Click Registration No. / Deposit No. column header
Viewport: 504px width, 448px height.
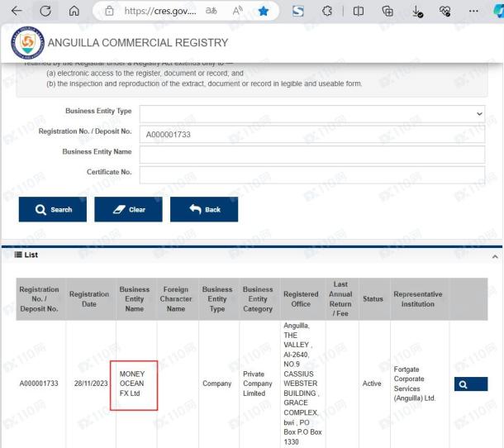[x=39, y=299]
